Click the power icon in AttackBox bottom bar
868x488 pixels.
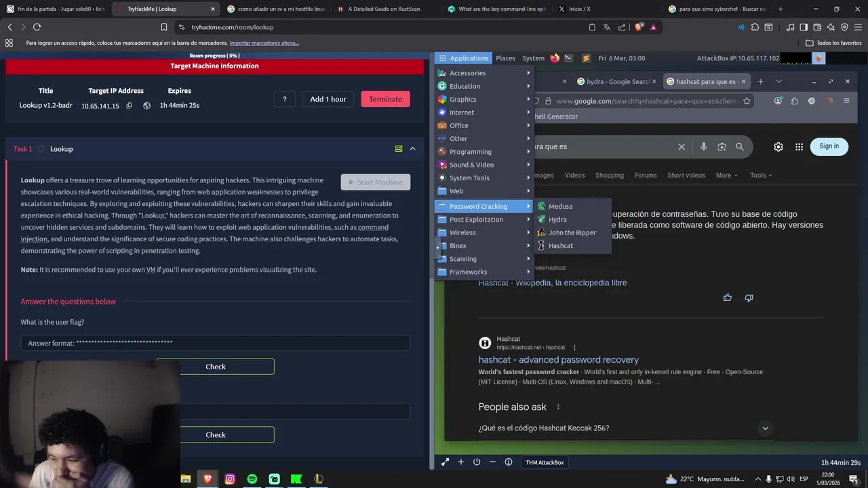(477, 462)
